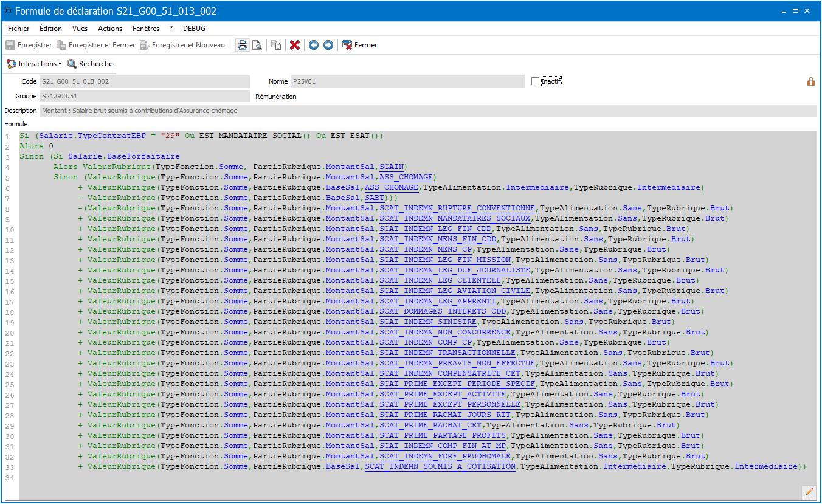Click SCAT_INDEMN_RUPTURE_CONVENTIONNE link
The height and width of the screenshot is (504, 822).
coord(457,208)
